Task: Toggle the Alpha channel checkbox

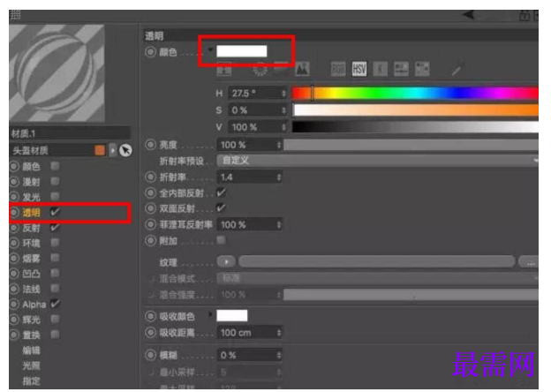Action: pyautogui.click(x=55, y=304)
